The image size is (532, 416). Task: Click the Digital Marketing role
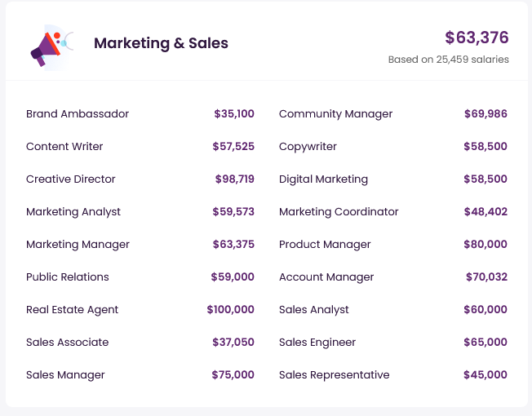[323, 179]
